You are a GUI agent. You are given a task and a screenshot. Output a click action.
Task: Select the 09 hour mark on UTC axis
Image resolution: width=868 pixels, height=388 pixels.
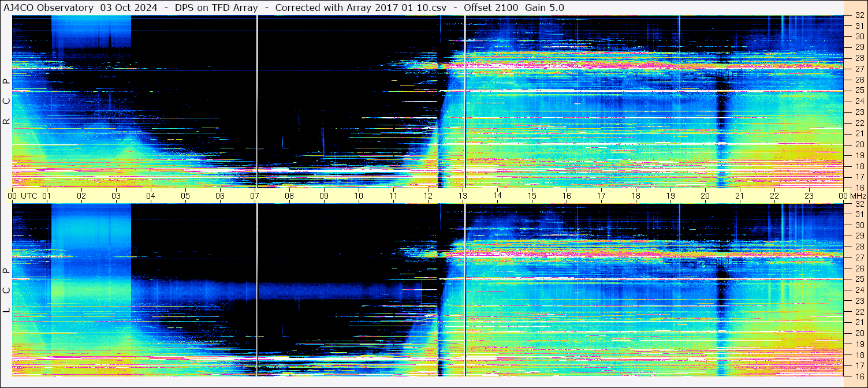pyautogui.click(x=324, y=196)
